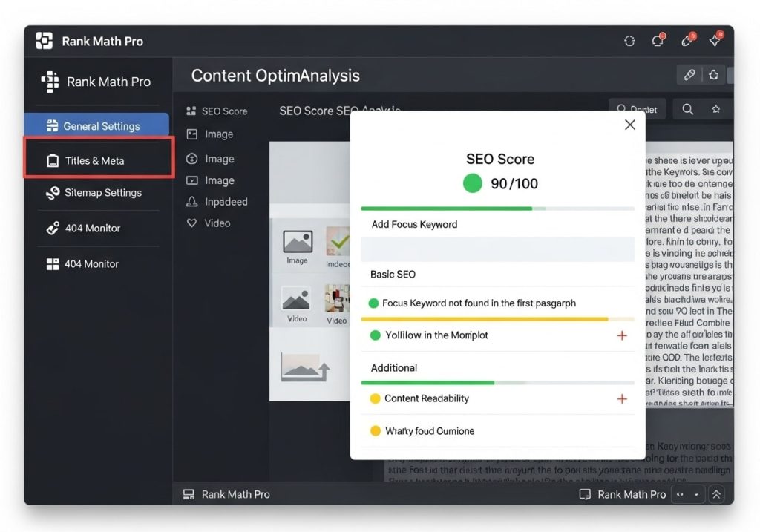Click the recycle icon in the header toolbar
The image size is (760, 532).
click(x=713, y=75)
